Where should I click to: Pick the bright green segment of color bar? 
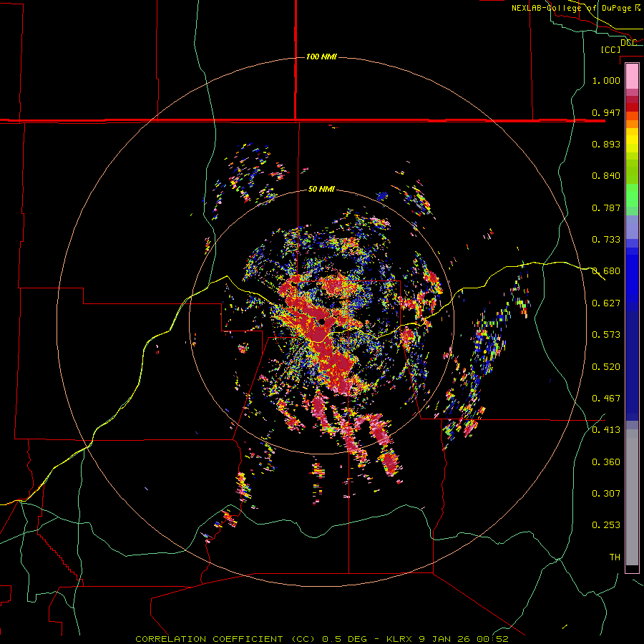pyautogui.click(x=632, y=195)
